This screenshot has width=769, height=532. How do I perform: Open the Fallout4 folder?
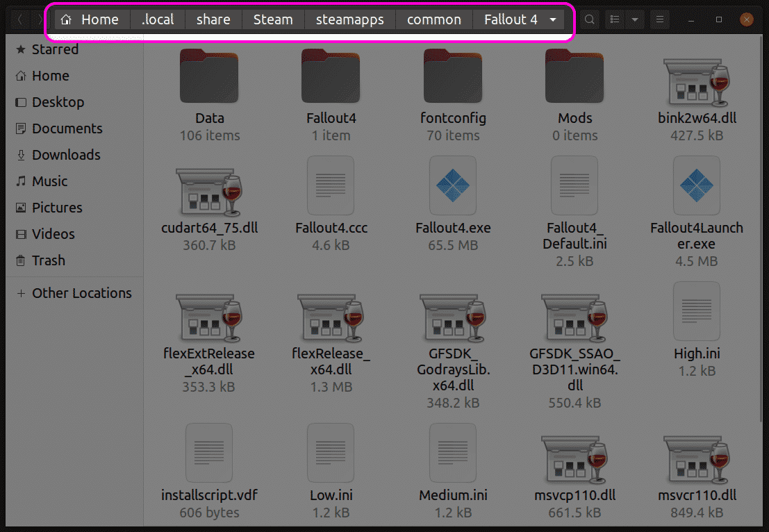pyautogui.click(x=331, y=76)
